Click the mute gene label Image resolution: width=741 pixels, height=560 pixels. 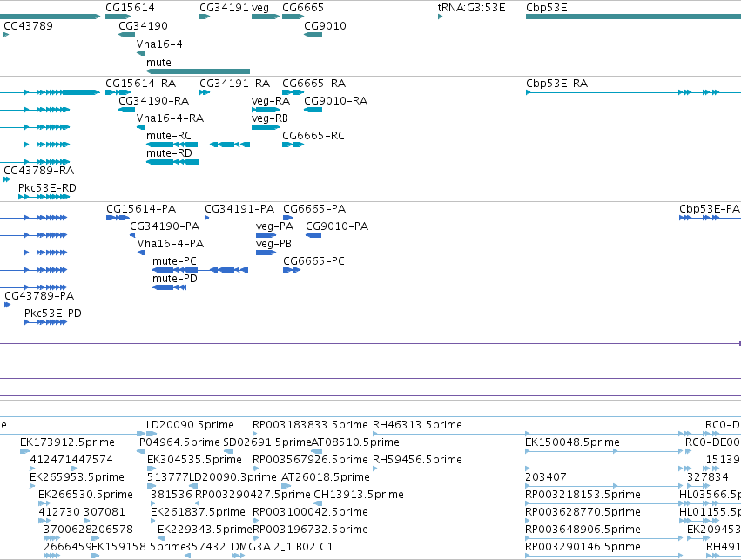(x=158, y=63)
